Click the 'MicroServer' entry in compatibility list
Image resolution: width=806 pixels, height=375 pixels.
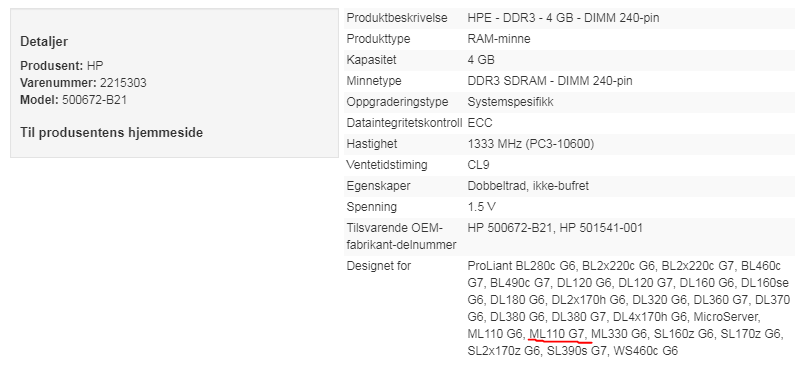click(x=726, y=314)
